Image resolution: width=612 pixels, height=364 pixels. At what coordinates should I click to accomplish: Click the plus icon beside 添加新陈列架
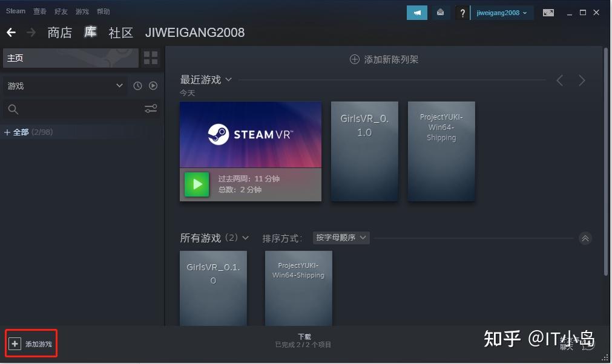point(354,59)
